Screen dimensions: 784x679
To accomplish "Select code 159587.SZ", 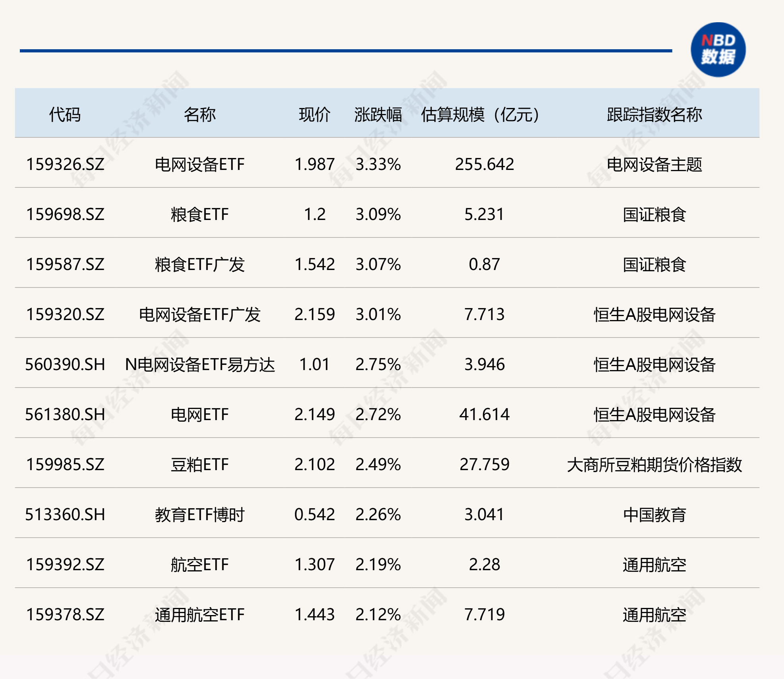I will 65,264.
